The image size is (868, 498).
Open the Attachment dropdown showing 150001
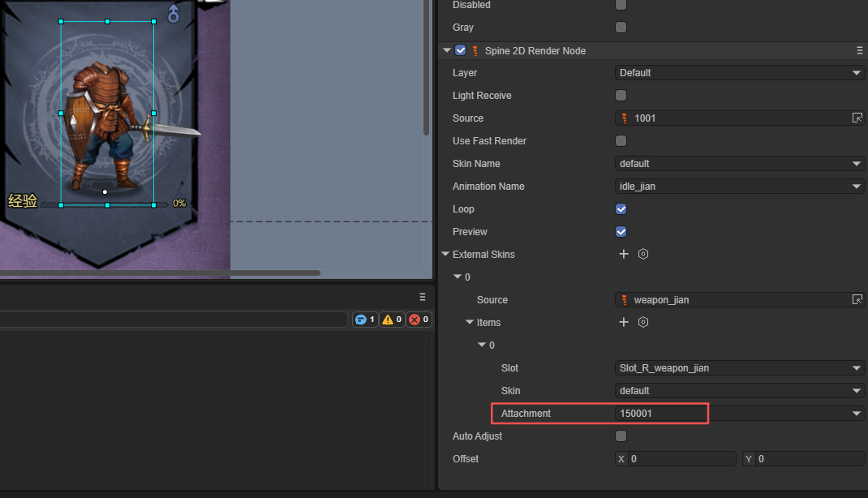[x=740, y=414]
